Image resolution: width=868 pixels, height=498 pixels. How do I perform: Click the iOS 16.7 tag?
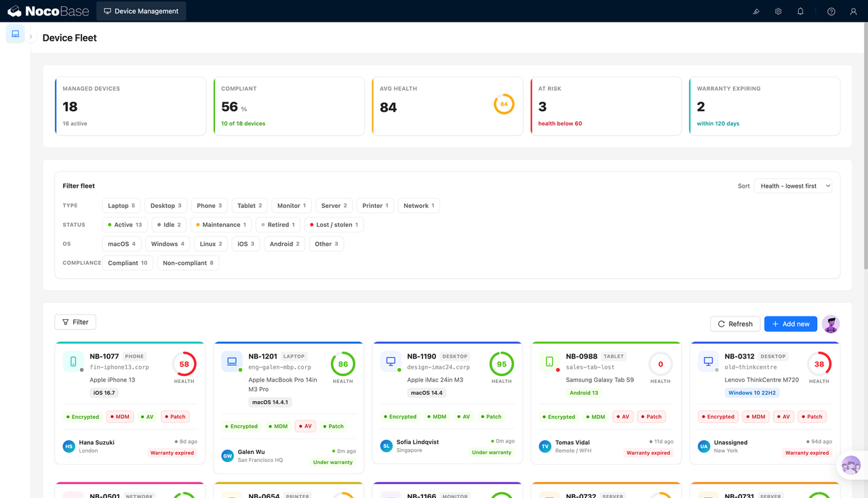point(104,392)
